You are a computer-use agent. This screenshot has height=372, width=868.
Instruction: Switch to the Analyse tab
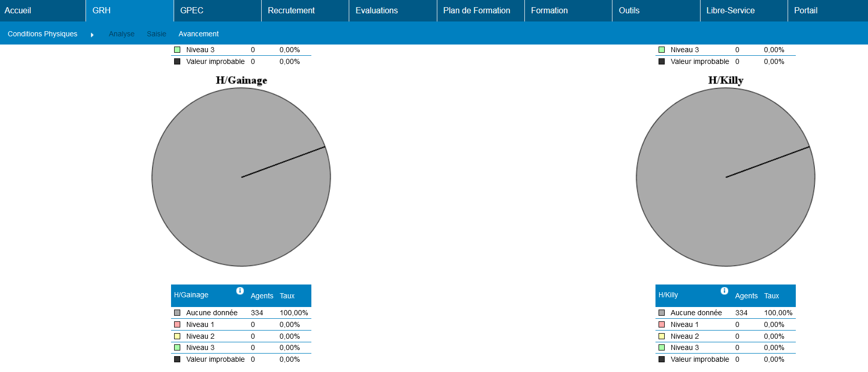(x=121, y=34)
